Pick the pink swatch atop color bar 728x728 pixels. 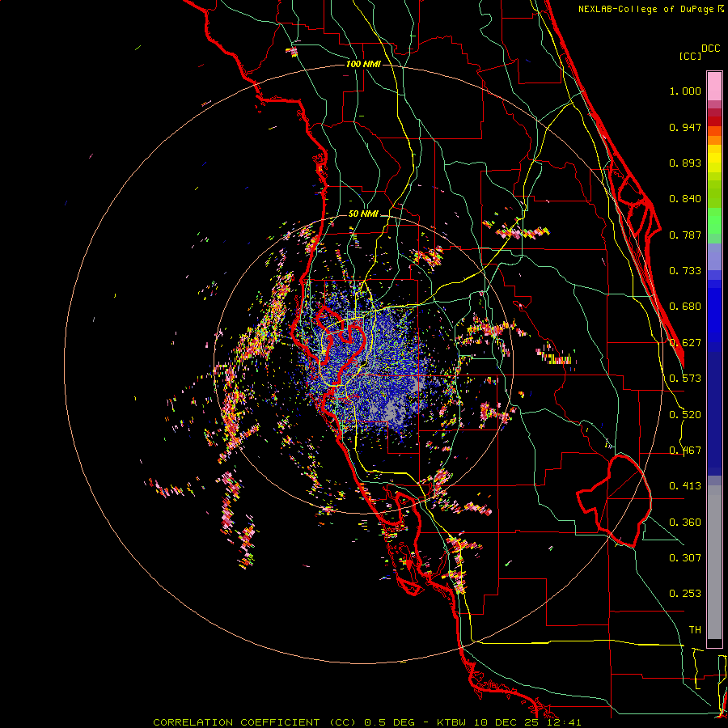(x=714, y=84)
